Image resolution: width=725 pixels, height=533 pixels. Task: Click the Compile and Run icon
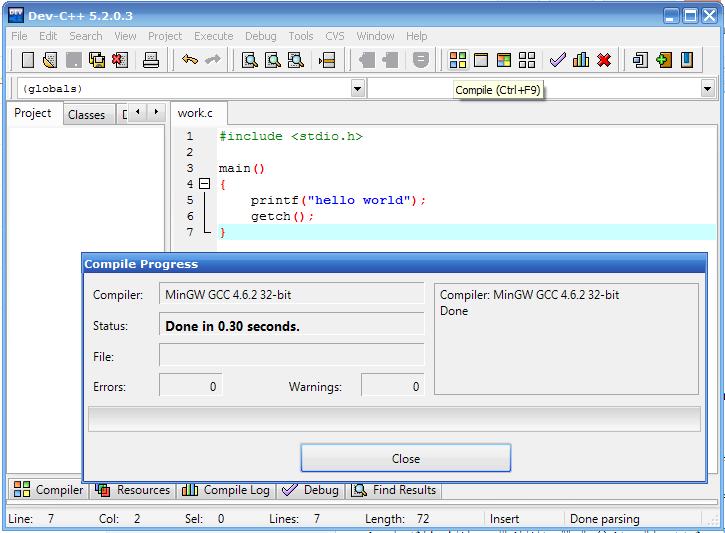click(504, 60)
